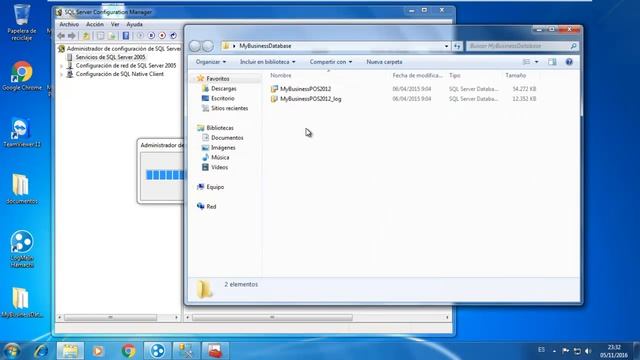The height and width of the screenshot is (360, 640).
Task: Click the Up one level icon in SQL Manager toolbar
Action: tap(86, 36)
